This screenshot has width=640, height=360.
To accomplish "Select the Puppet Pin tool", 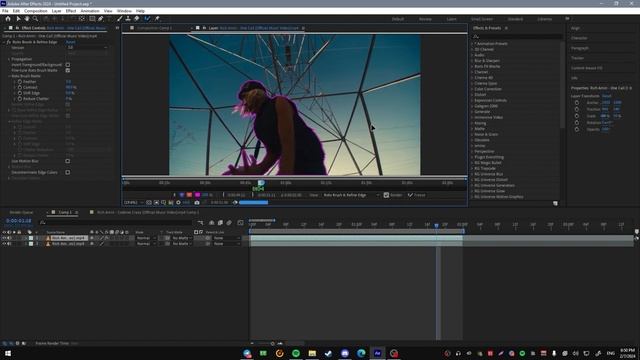I will tap(157, 19).
